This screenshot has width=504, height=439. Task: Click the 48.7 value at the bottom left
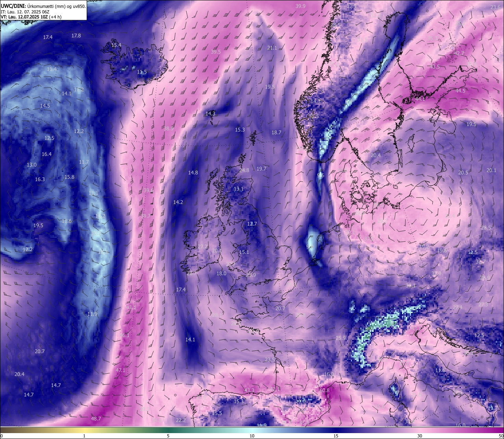pos(96,419)
